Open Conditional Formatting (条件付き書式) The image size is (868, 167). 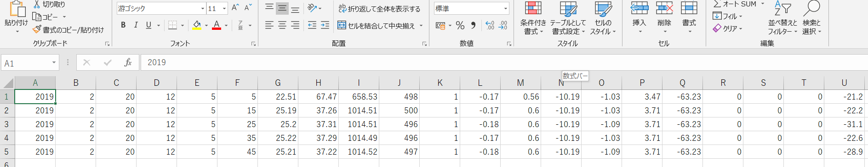tap(533, 18)
